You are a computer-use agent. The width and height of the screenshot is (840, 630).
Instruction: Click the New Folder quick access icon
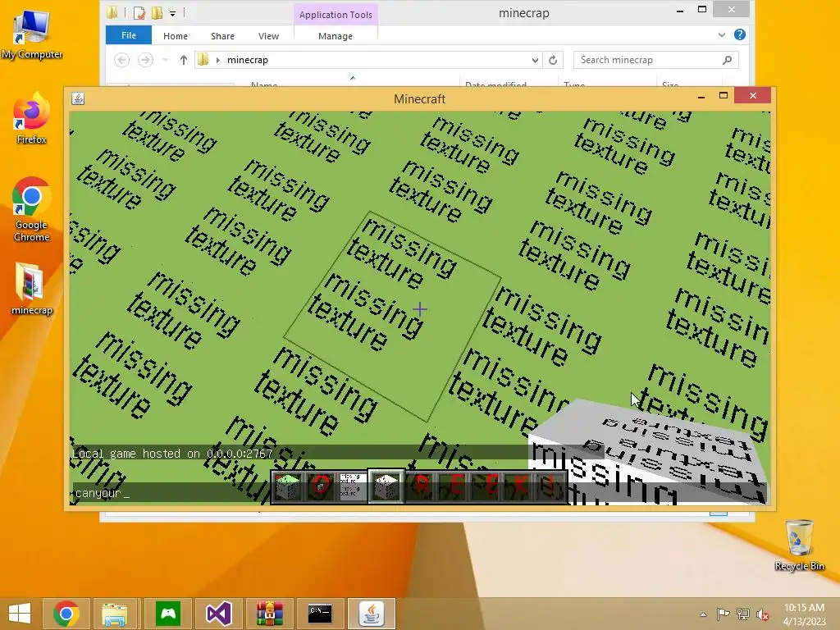click(x=157, y=13)
